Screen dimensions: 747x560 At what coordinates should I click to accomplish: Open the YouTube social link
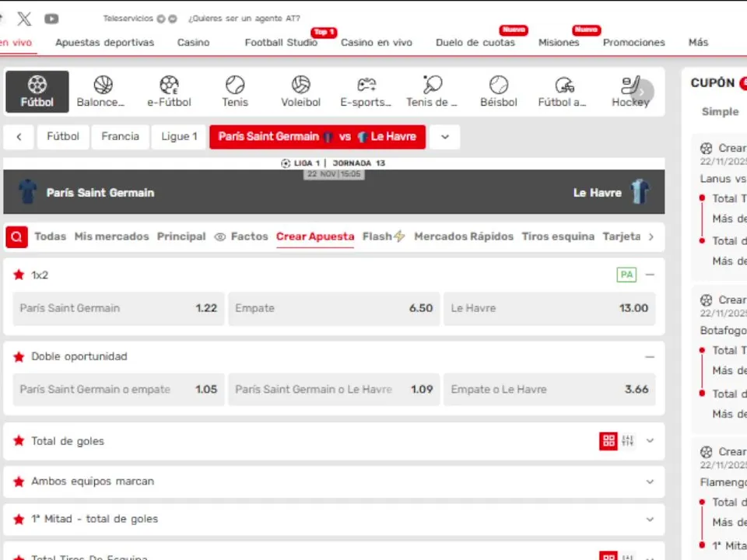coord(51,19)
